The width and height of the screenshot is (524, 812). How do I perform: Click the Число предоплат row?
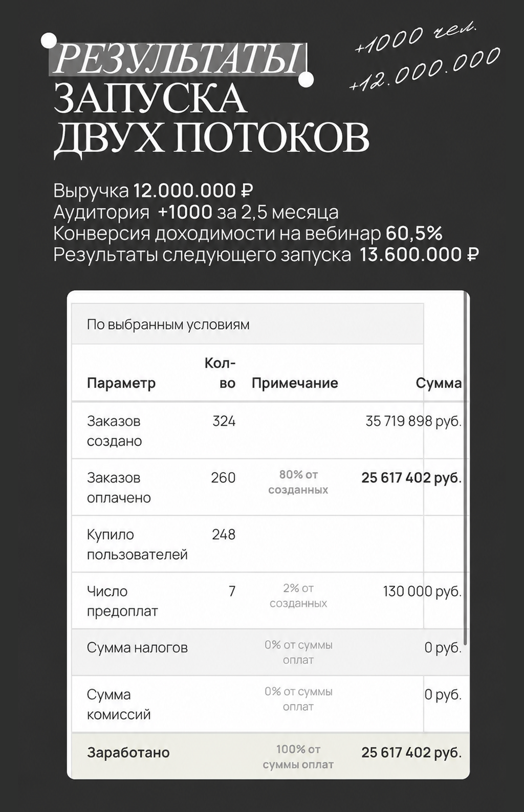point(270,601)
